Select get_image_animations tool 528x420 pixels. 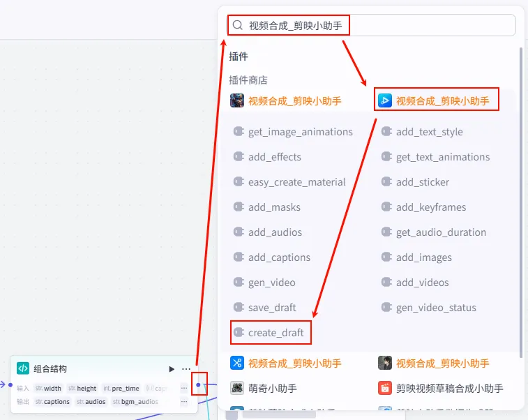coord(293,132)
